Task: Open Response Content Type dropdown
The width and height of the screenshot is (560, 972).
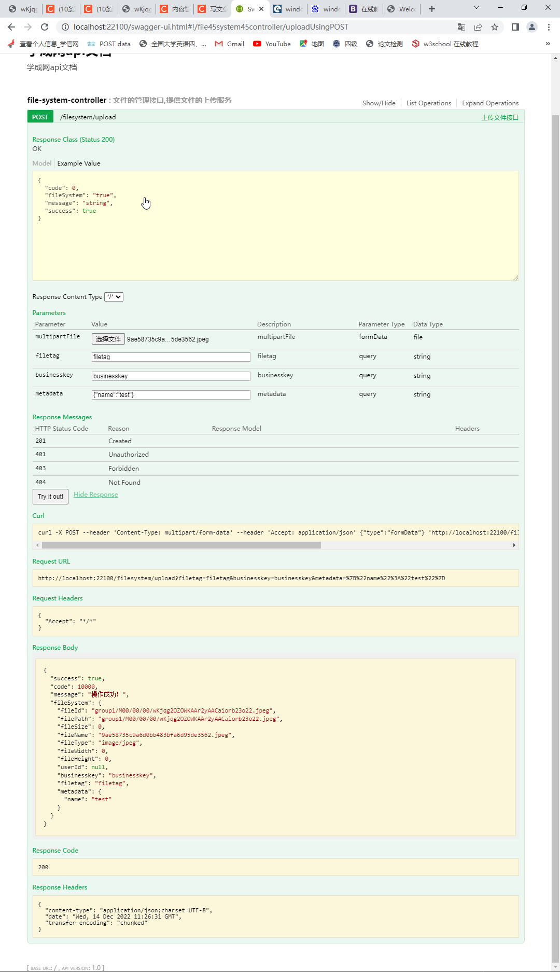Action: pos(114,297)
